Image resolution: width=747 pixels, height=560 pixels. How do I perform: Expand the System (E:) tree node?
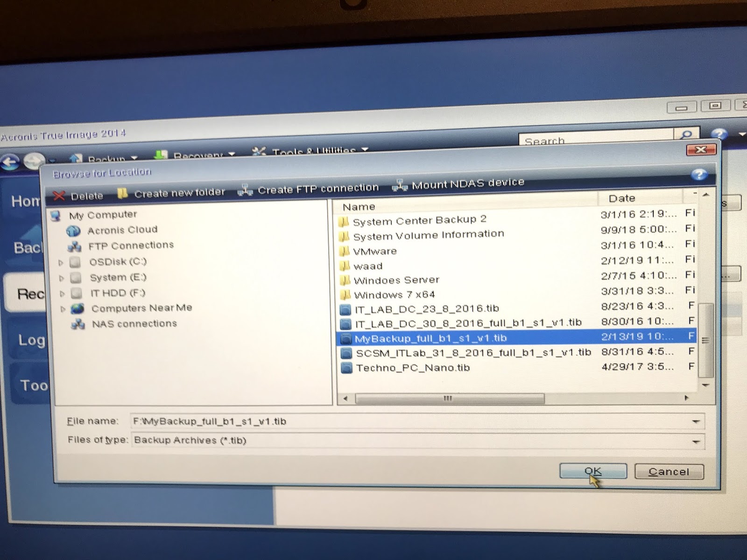62,279
